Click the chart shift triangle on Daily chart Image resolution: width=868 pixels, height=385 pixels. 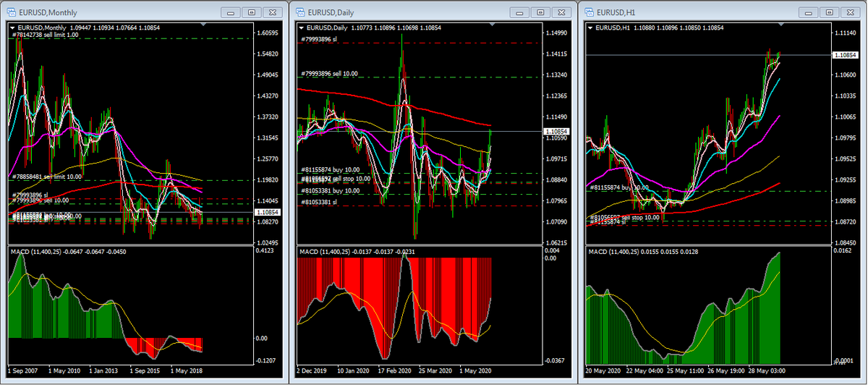493,26
